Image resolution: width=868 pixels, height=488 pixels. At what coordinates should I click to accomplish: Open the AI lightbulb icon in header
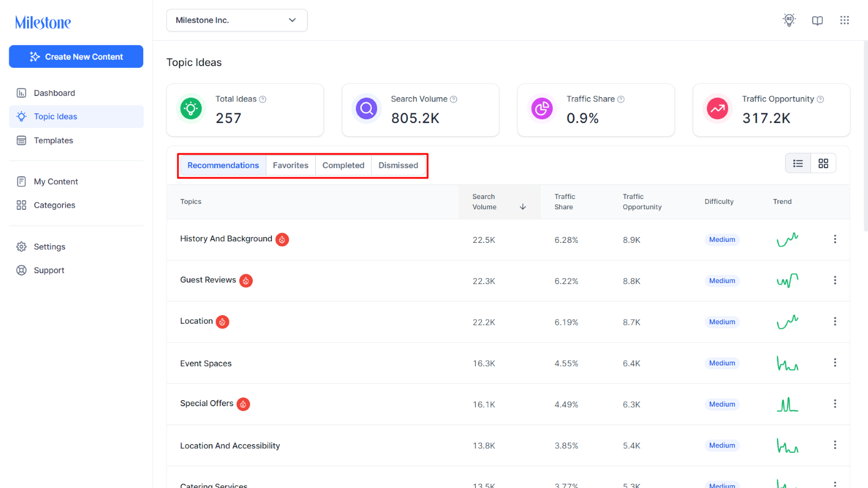pyautogui.click(x=789, y=20)
